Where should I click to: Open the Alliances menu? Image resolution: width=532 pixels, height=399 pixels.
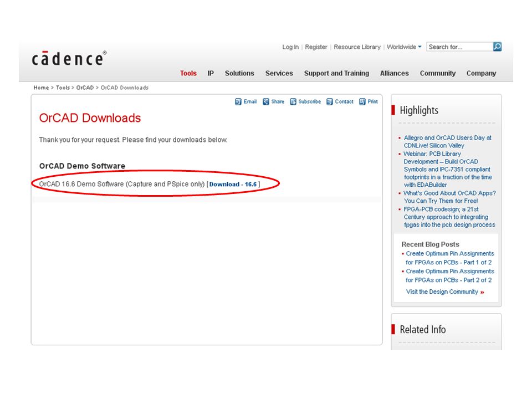pos(394,73)
